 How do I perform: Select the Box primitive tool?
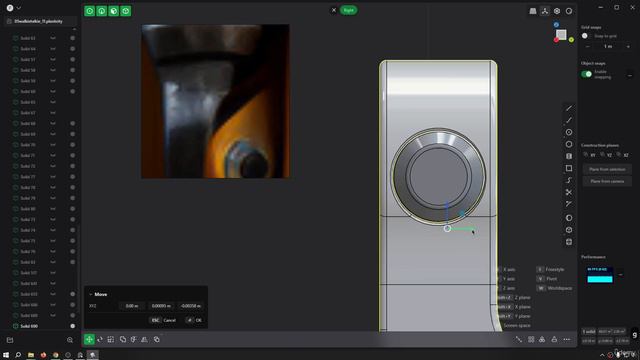(569, 230)
